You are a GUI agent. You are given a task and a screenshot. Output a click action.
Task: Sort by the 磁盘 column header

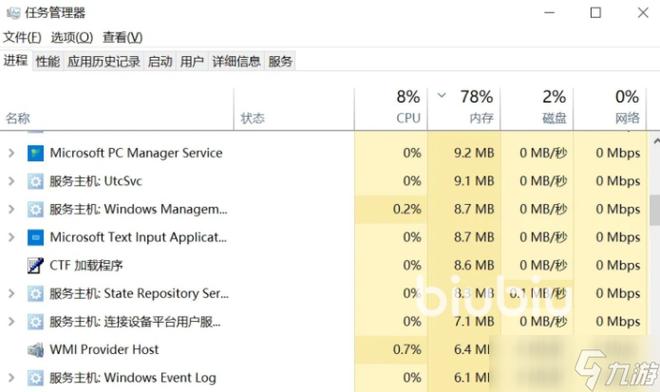537,109
